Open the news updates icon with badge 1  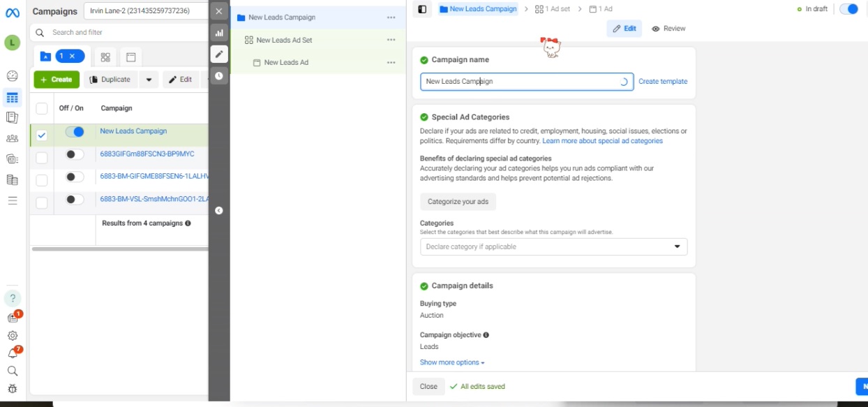[x=13, y=318]
